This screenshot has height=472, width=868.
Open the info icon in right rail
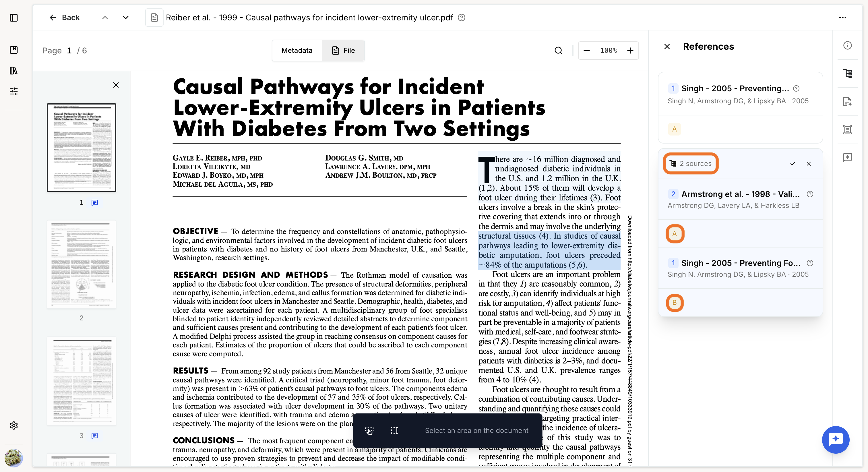(847, 46)
